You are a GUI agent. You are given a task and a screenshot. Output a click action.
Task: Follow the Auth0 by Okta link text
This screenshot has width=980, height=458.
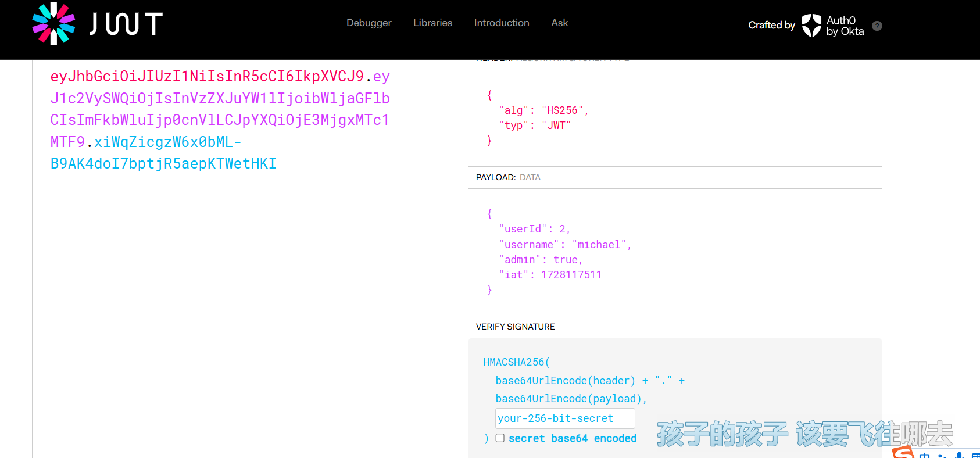[845, 26]
